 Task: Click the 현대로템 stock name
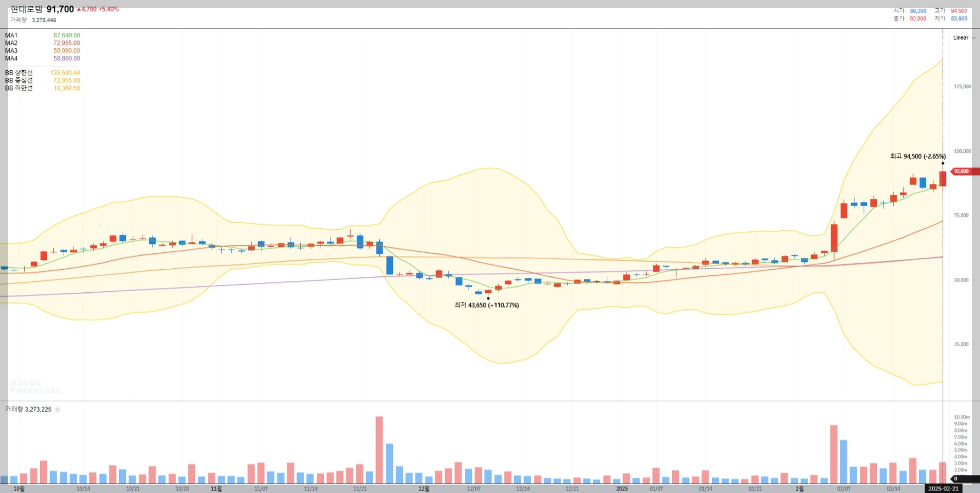26,9
